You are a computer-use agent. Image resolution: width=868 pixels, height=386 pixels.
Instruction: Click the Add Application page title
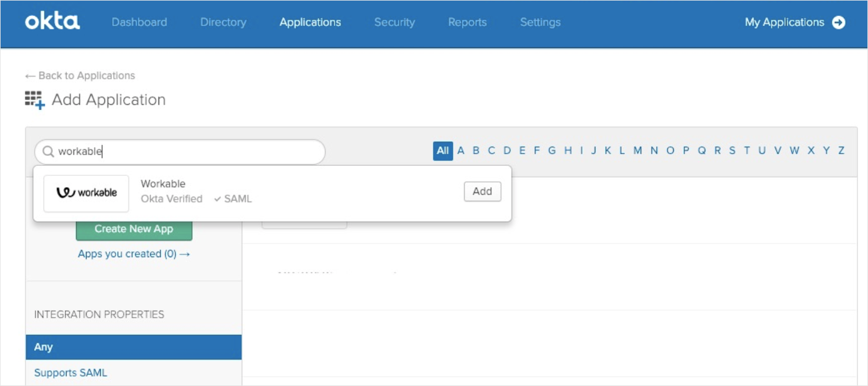[x=108, y=100]
